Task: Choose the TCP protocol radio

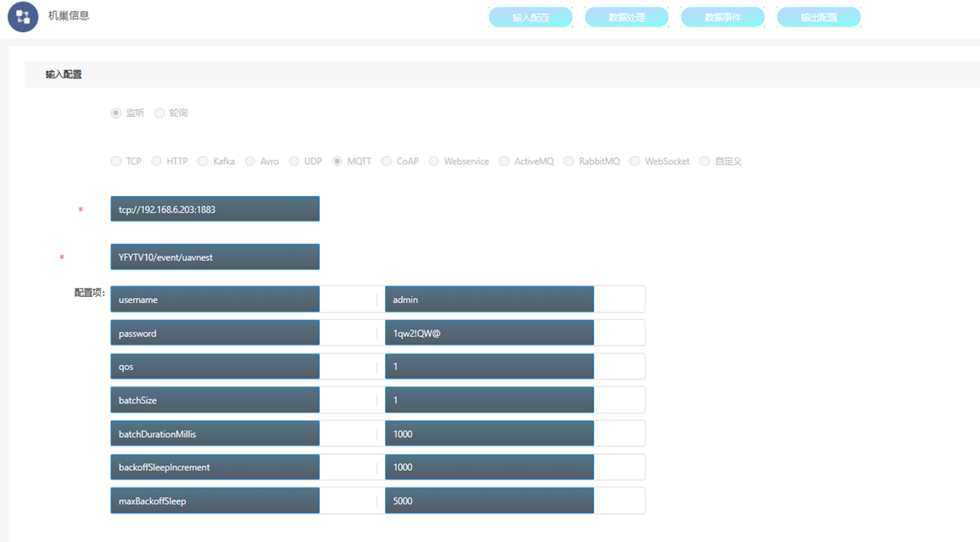Action: click(116, 162)
